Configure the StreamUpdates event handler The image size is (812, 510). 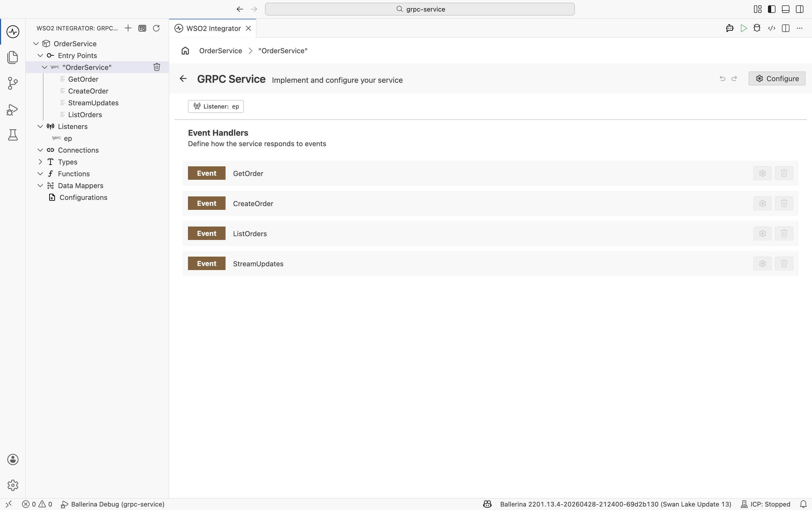coord(762,263)
